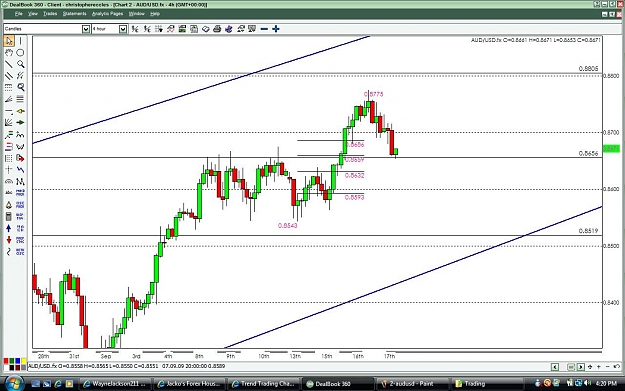Screen dimensions: 625x391
Task: Select the ABC text label tool
Action: (9, 193)
